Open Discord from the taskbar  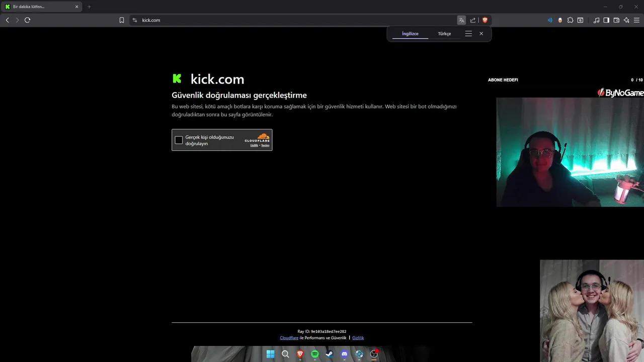coord(344,354)
